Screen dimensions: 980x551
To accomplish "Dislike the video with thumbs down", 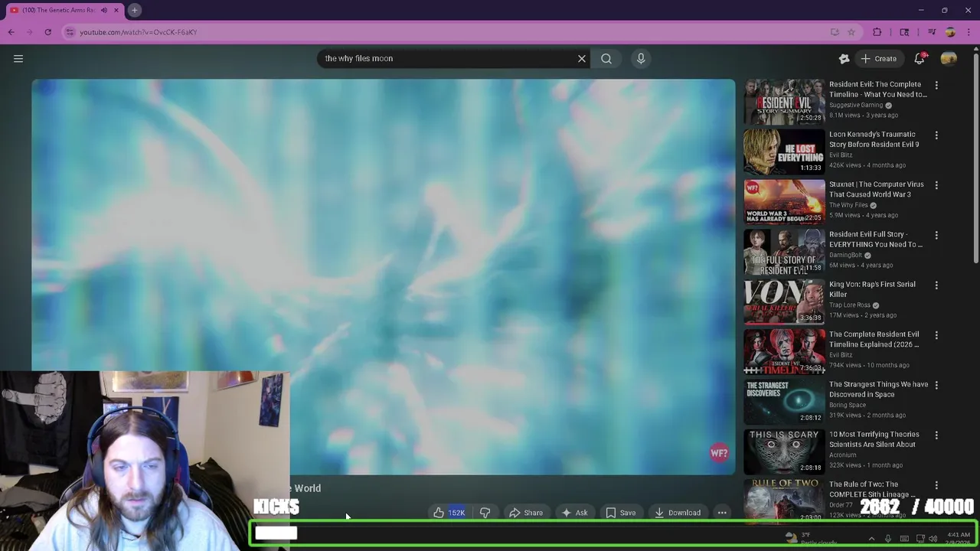I will (x=485, y=513).
